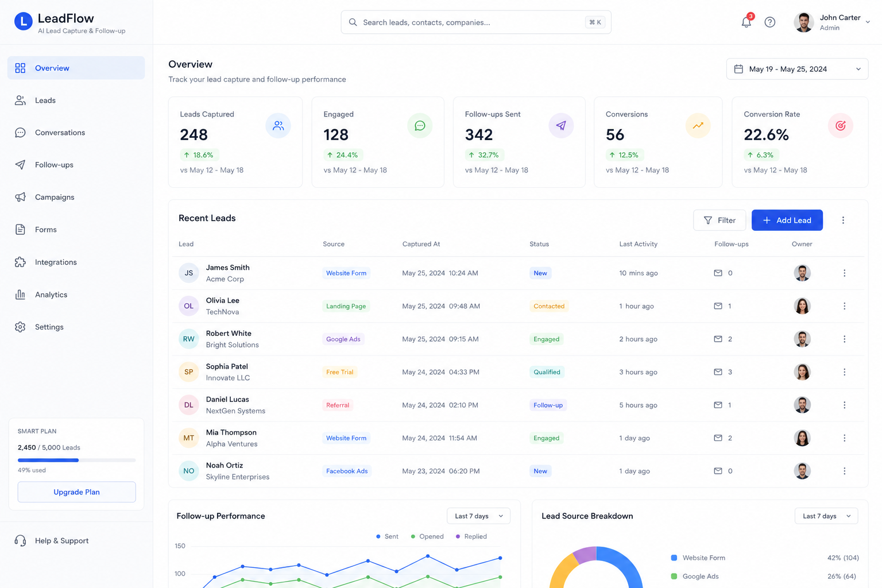Toggle the Sent series in chart legend
Screen dimensions: 882x588
tap(387, 536)
